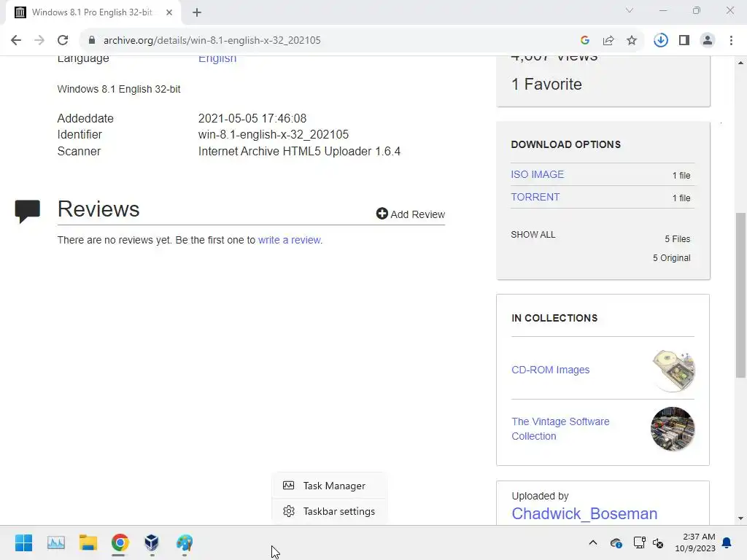
Task: Open the CD-ROM Images collection link
Action: click(x=550, y=370)
